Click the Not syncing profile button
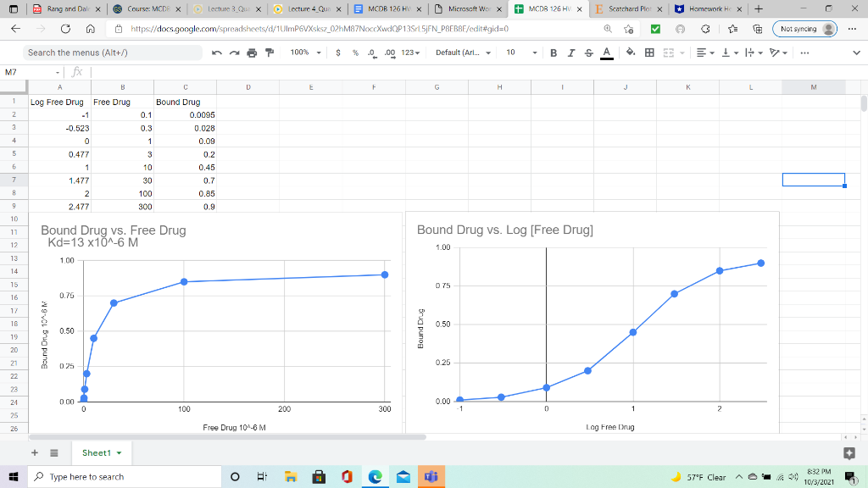This screenshot has width=868, height=488. click(805, 29)
